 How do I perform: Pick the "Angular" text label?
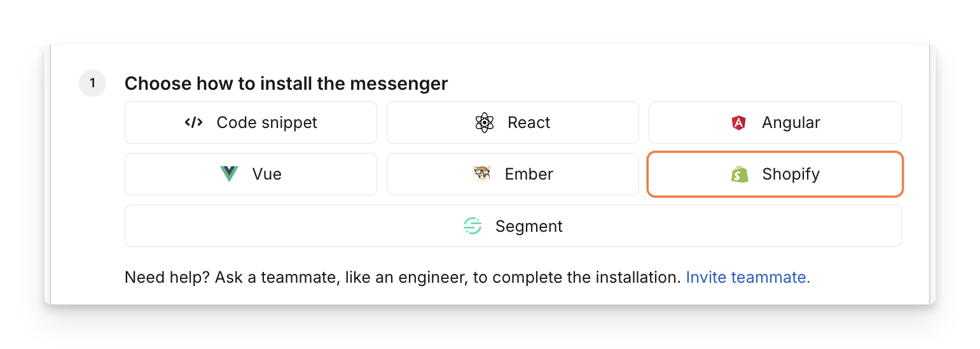[790, 122]
